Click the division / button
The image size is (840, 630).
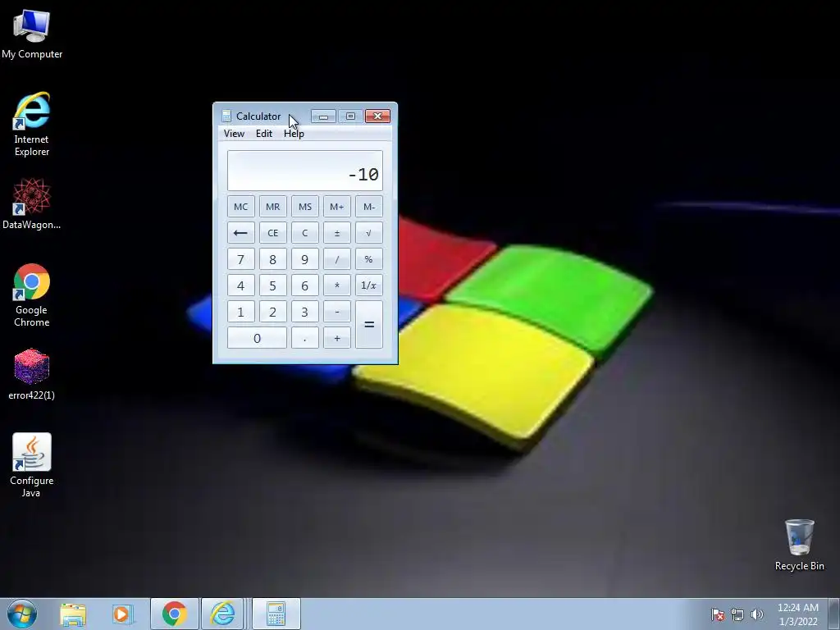(337, 259)
